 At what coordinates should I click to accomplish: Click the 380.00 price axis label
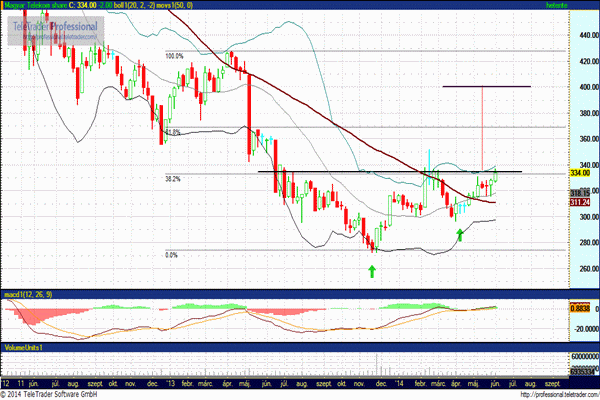[x=589, y=113]
